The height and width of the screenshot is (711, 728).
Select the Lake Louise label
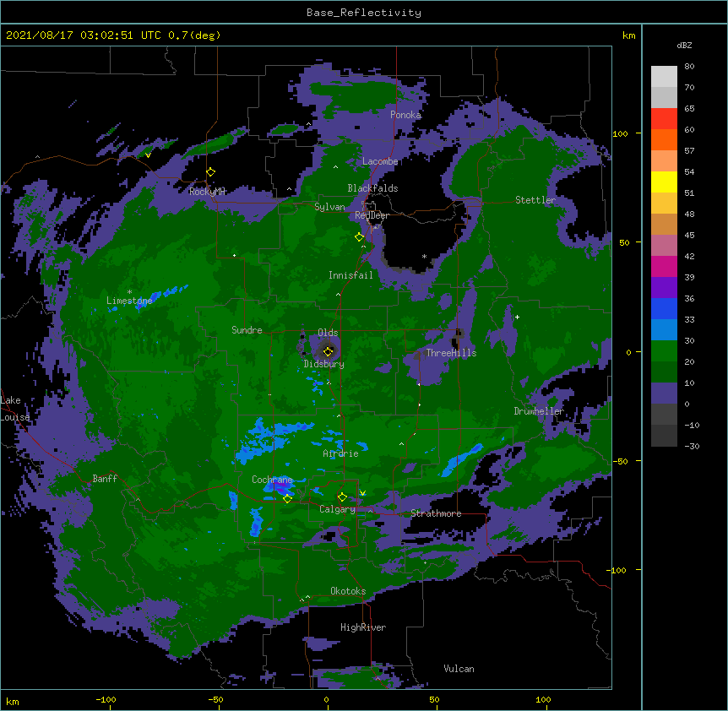[x=15, y=409]
